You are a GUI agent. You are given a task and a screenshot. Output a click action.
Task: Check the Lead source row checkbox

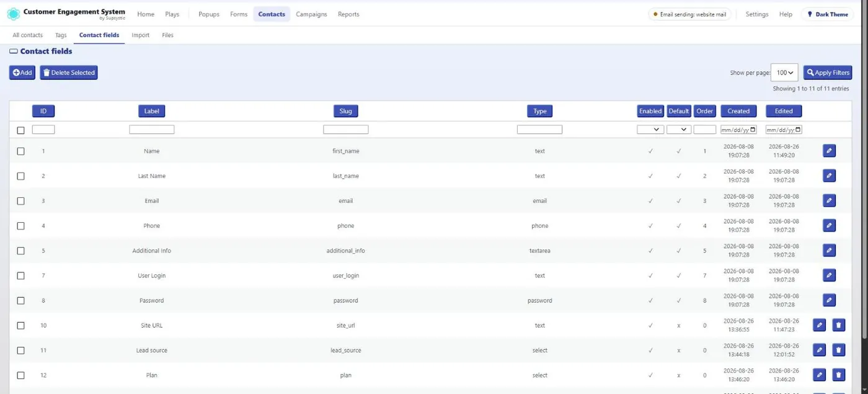coord(20,350)
